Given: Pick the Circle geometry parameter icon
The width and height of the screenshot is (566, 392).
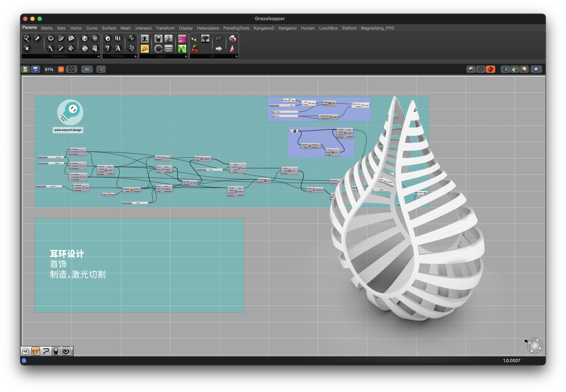Looking at the screenshot, I should coord(50,38).
